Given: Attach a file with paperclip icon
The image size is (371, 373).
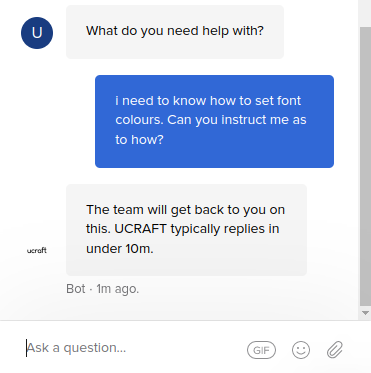Looking at the screenshot, I should (335, 350).
